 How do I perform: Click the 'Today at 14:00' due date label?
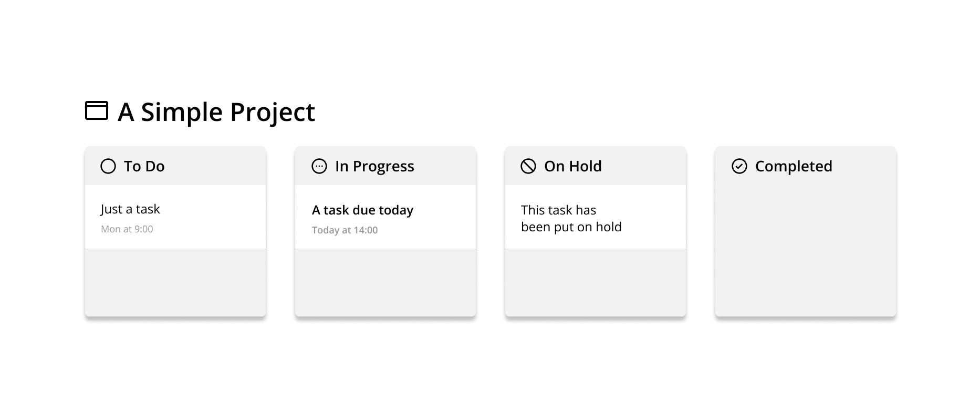click(x=345, y=230)
